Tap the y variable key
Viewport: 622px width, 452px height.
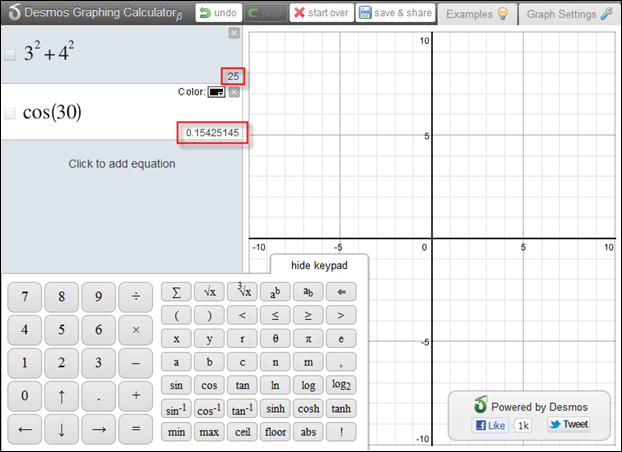209,339
